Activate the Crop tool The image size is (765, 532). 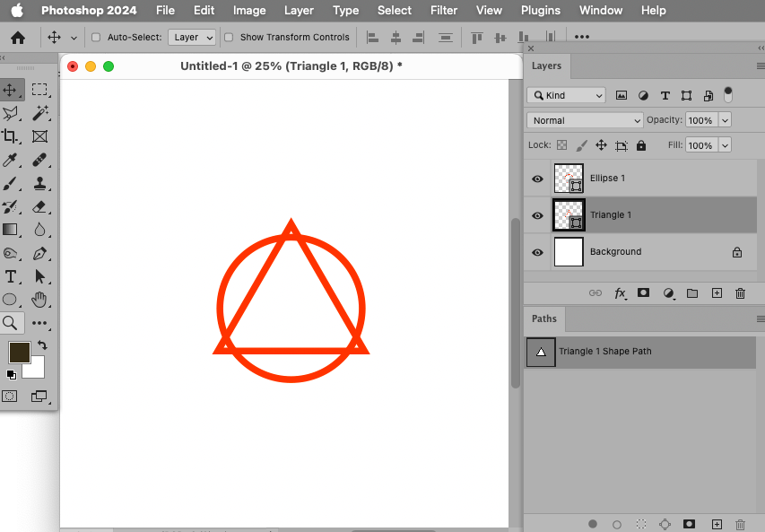13,136
